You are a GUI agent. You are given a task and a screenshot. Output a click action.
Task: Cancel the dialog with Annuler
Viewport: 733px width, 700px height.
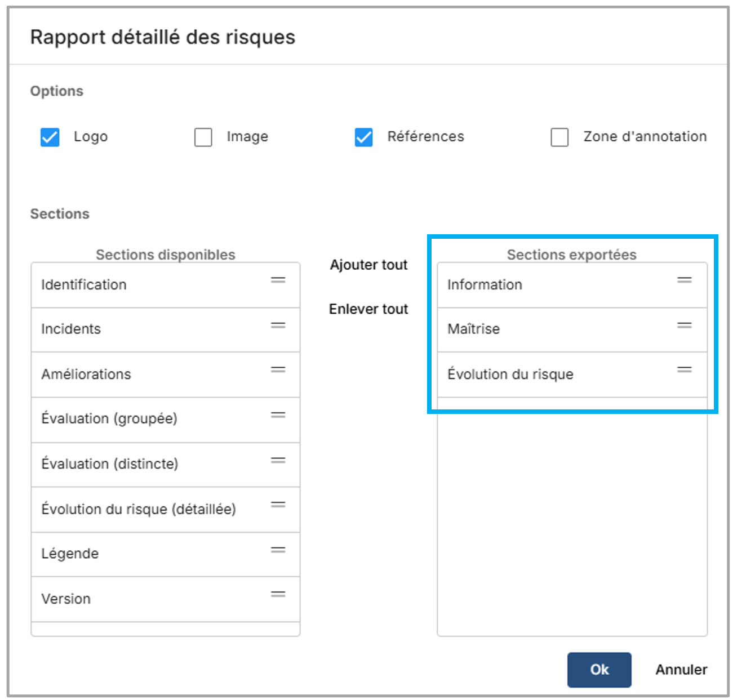[681, 670]
